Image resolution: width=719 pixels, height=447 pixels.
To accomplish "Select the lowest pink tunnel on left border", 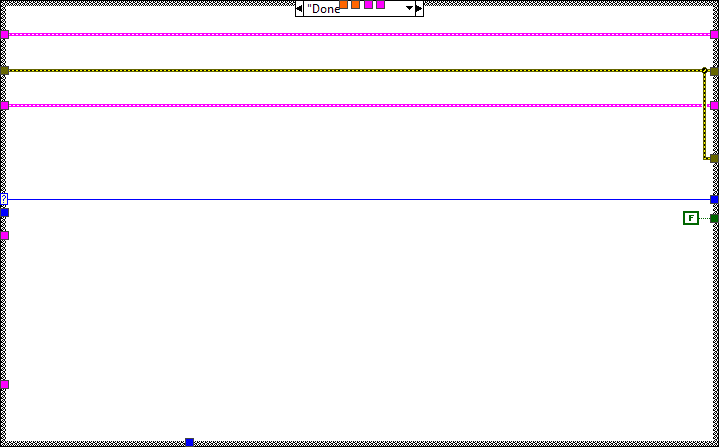I will point(4,384).
